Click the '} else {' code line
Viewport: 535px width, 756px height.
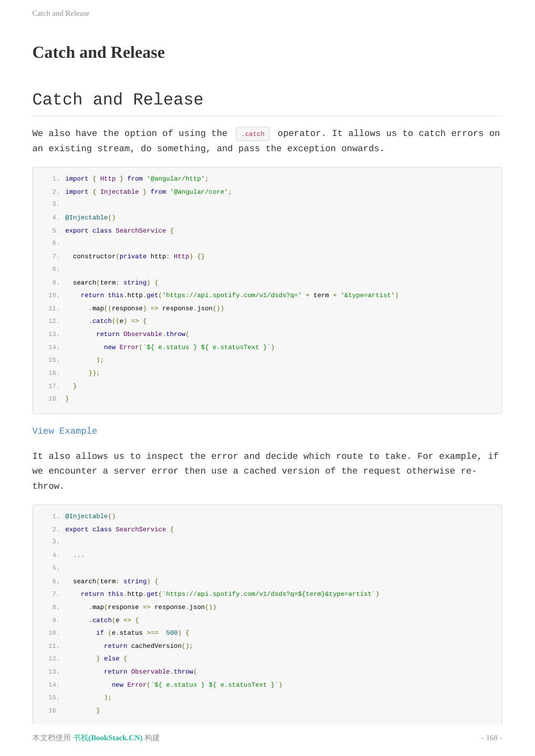coord(111,659)
